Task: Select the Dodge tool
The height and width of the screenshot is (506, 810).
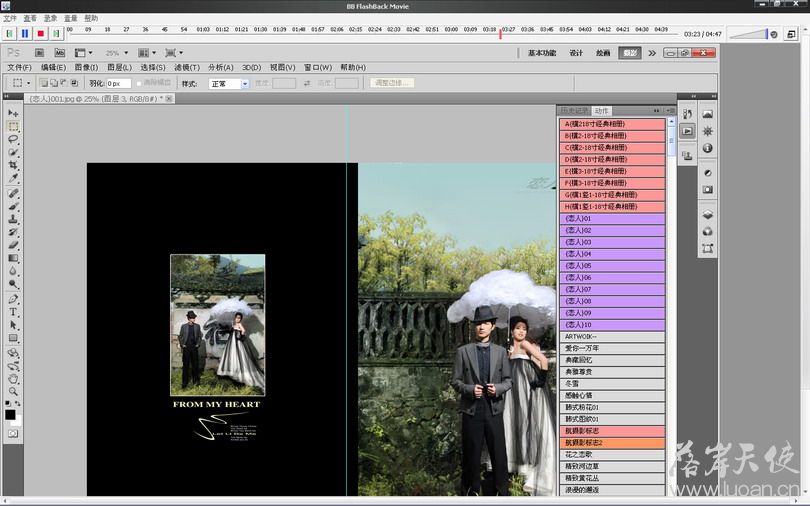Action: [x=13, y=283]
